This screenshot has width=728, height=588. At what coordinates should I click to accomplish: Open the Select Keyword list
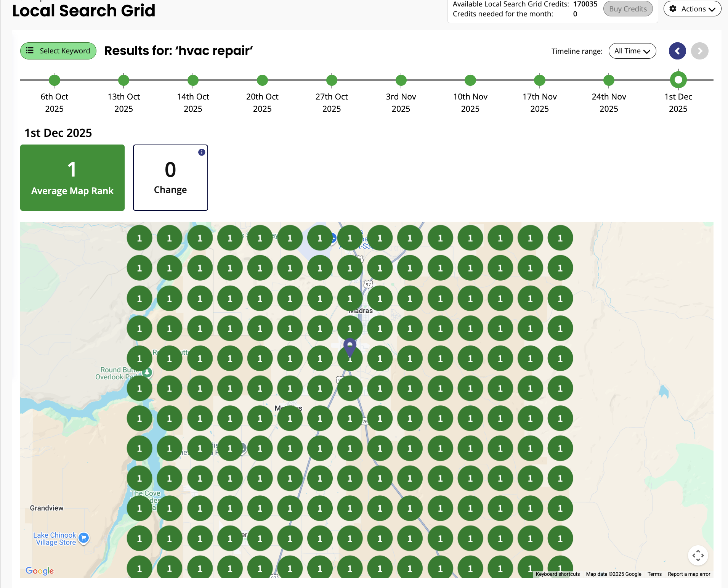[x=58, y=51]
